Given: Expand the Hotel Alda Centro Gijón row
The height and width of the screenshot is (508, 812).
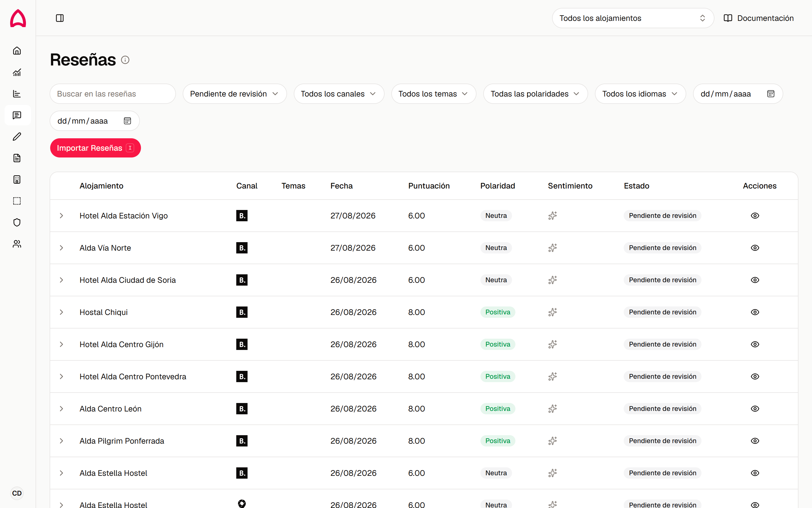Looking at the screenshot, I should (x=61, y=344).
